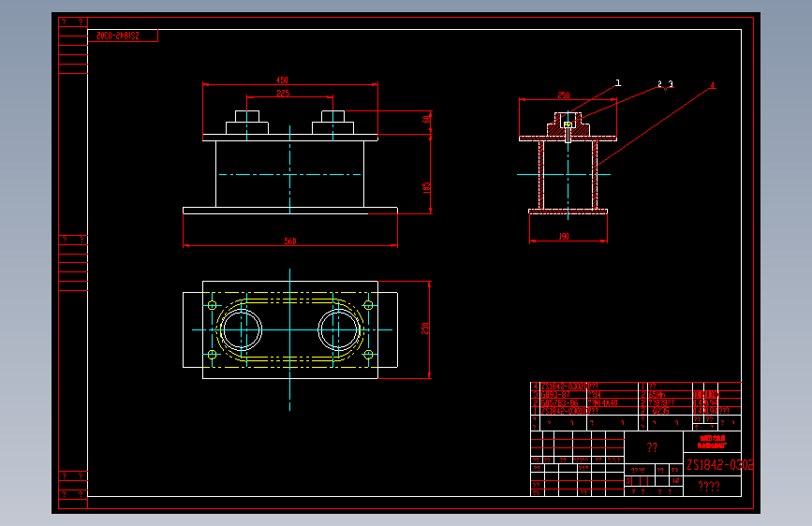Image resolution: width=812 pixels, height=526 pixels.
Task: Click part balloon number 3
Action: pyautogui.click(x=671, y=84)
